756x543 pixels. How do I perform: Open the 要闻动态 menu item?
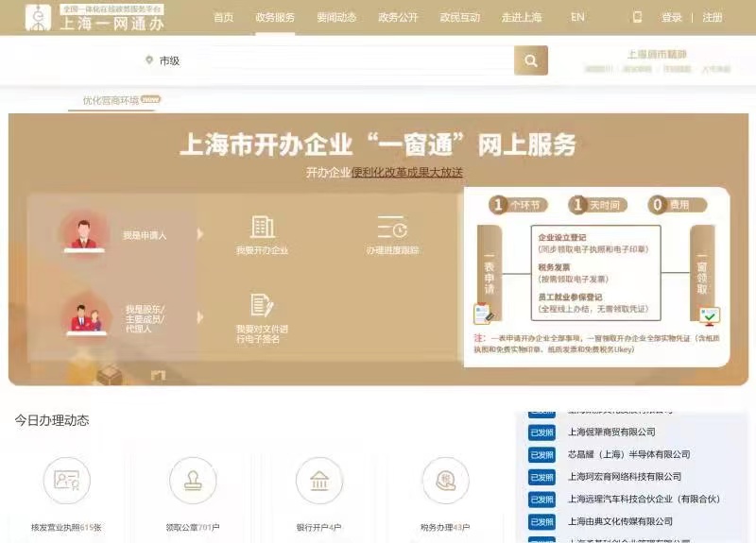336,17
